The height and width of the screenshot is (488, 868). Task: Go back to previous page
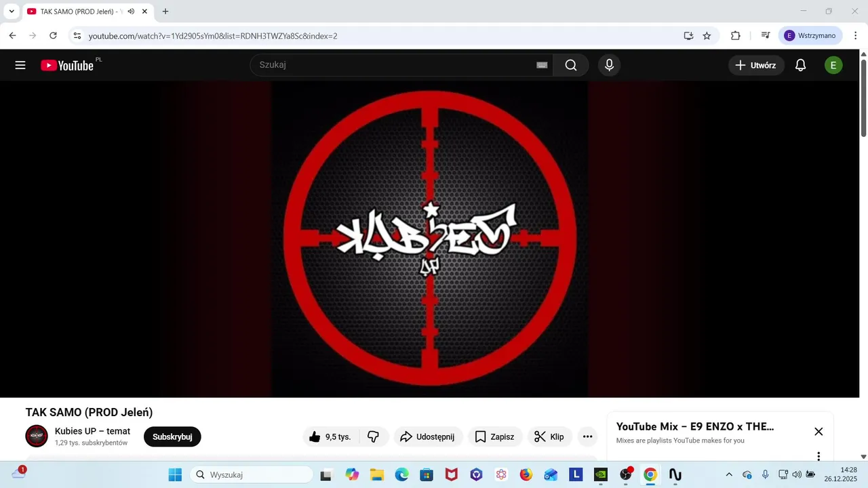(12, 36)
